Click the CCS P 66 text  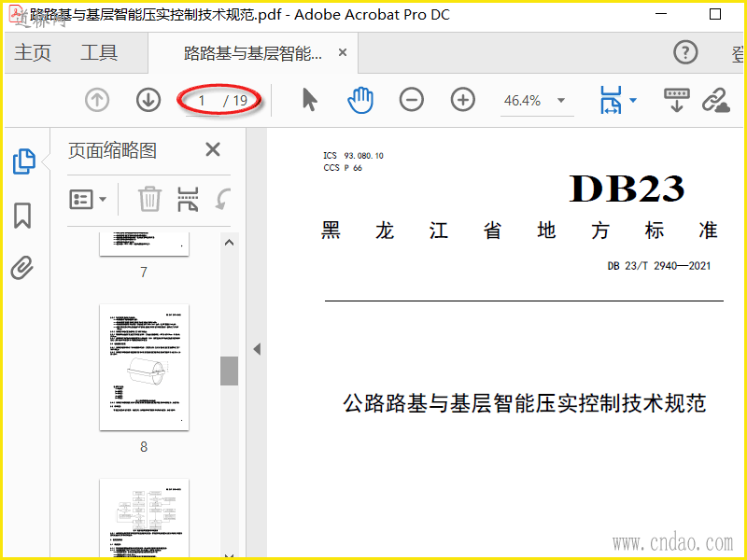pyautogui.click(x=343, y=168)
